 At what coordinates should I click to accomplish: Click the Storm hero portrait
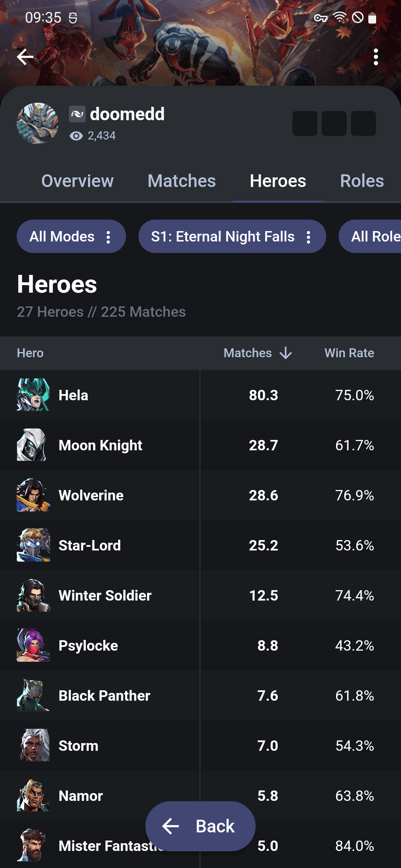33,746
